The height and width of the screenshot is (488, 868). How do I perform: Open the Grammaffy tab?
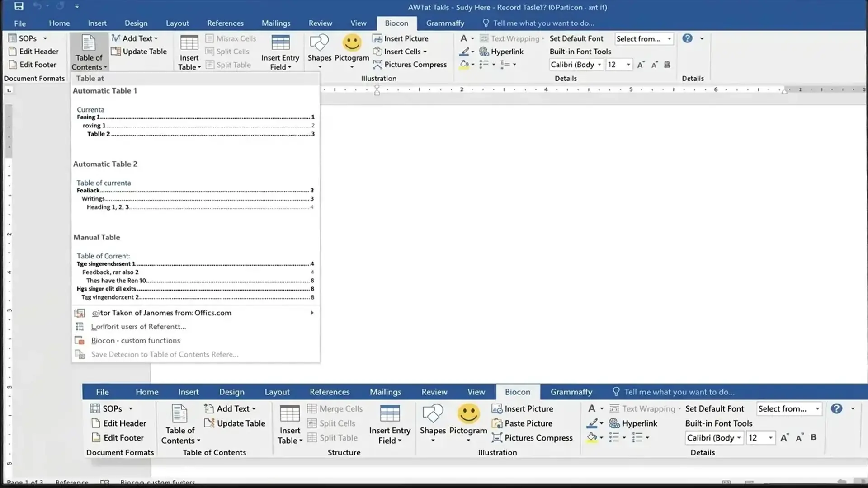(445, 23)
